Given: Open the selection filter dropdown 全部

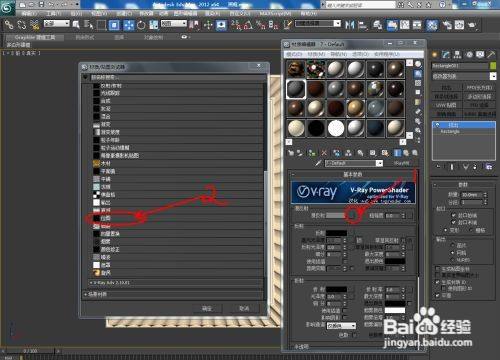Looking at the screenshot, I should 57,24.
